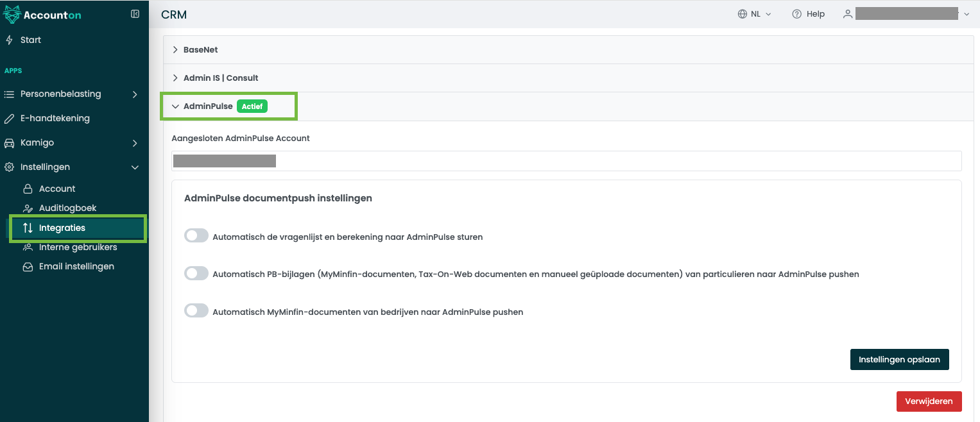Image resolution: width=980 pixels, height=422 pixels.
Task: Click the Start lightning bolt icon
Action: tap(9, 40)
